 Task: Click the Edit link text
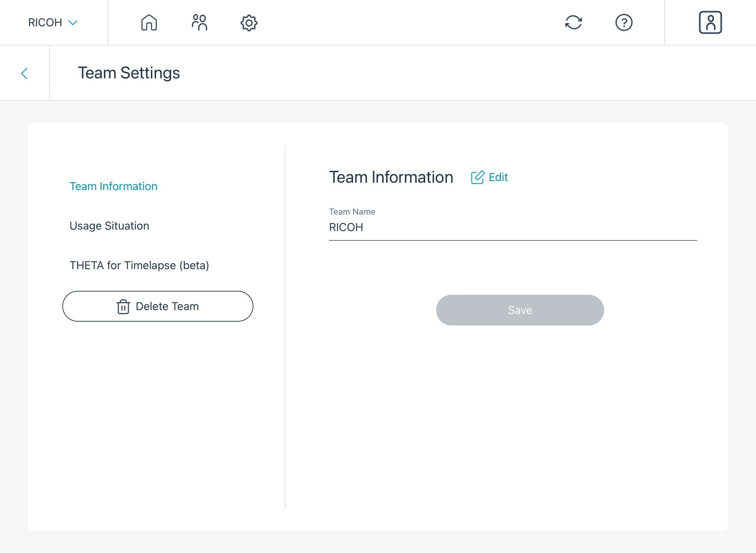[498, 177]
